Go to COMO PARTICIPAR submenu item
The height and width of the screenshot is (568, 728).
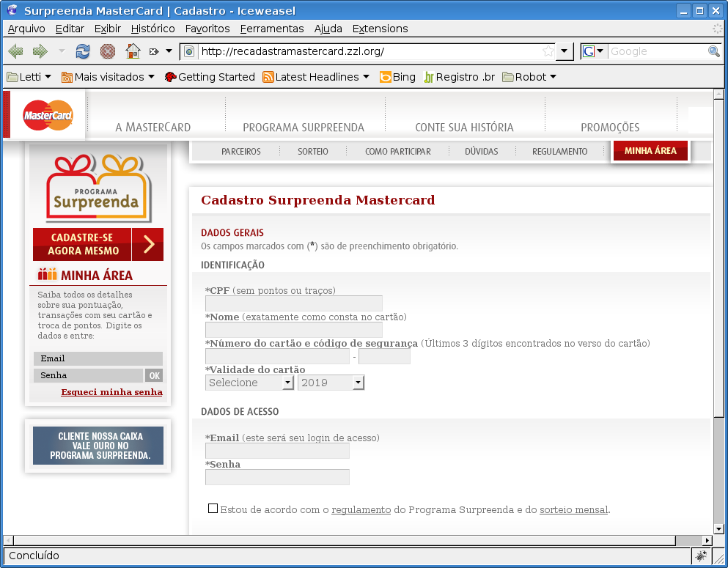398,151
